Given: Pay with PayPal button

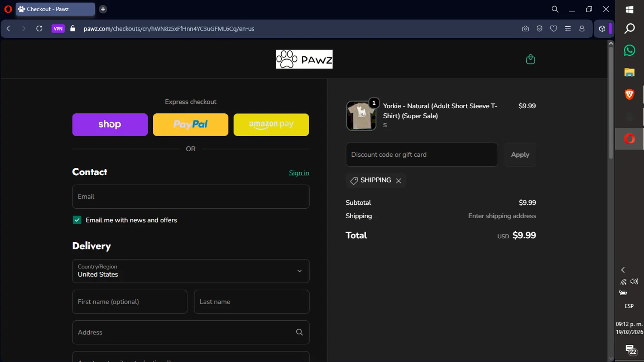Looking at the screenshot, I should point(191,125).
